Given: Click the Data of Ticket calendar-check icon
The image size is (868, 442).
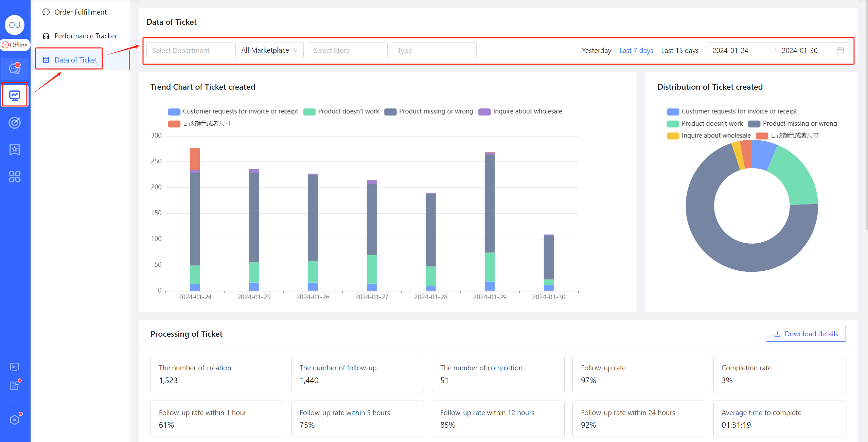Looking at the screenshot, I should [x=46, y=60].
